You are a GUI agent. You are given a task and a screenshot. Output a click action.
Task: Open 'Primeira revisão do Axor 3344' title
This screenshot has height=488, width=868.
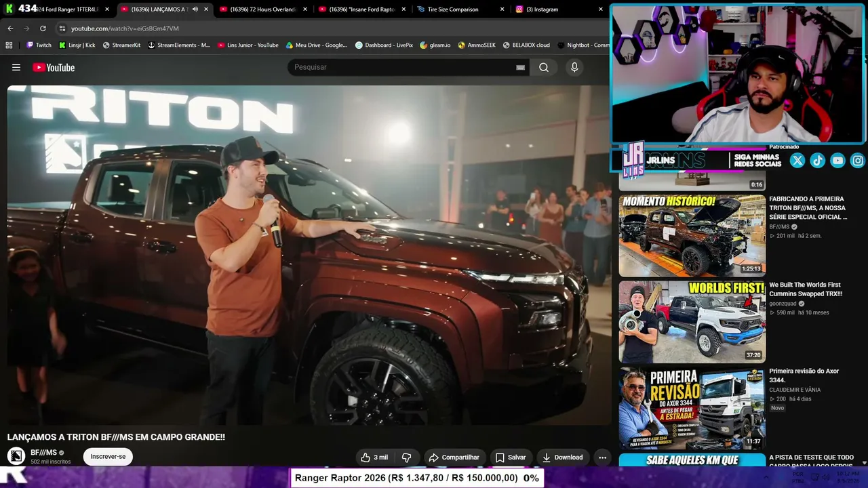[804, 375]
